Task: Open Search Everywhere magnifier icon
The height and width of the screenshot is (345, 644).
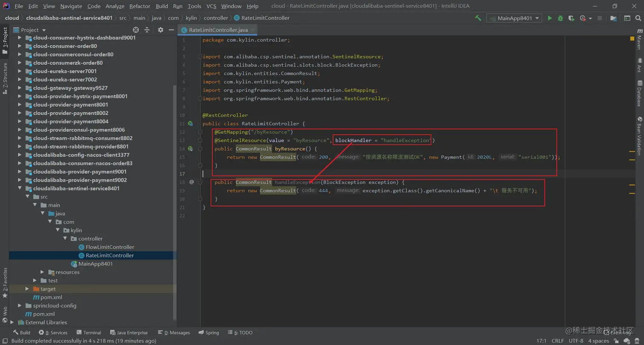Action: coord(638,18)
